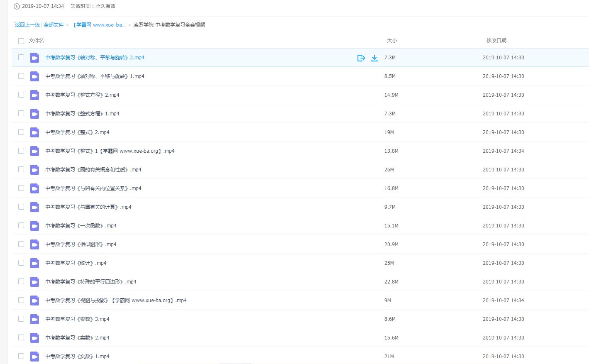Click video icon of 与圆有关的计算.mp4
This screenshot has height=364, width=589.
35,207
